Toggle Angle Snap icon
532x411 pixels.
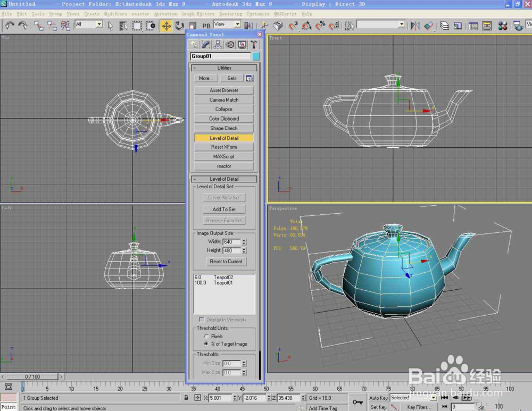click(307, 26)
